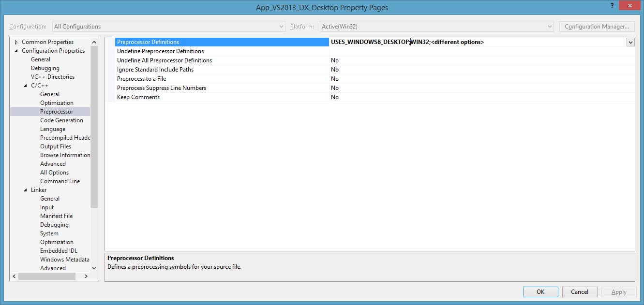Select the Manifest File tree item
Screen dimensions: 644x305
point(56,216)
